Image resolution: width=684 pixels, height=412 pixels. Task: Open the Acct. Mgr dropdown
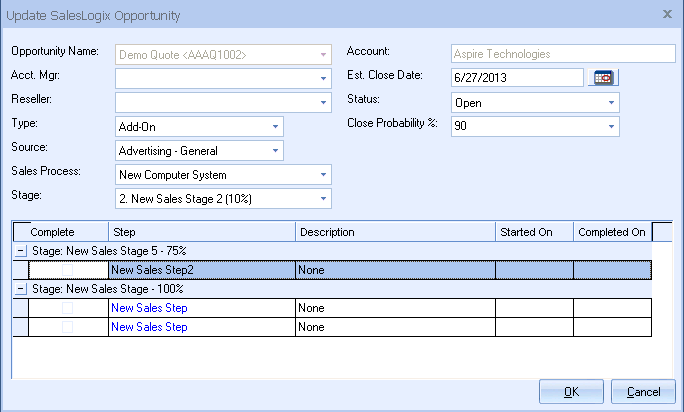(323, 79)
